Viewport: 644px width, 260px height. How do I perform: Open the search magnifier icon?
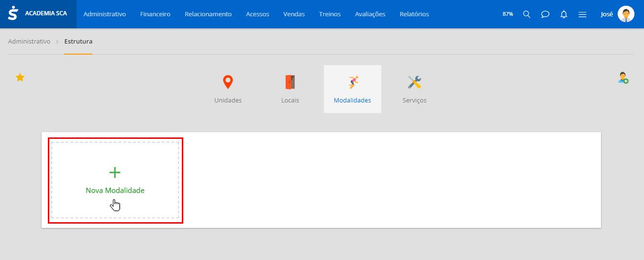coord(527,14)
